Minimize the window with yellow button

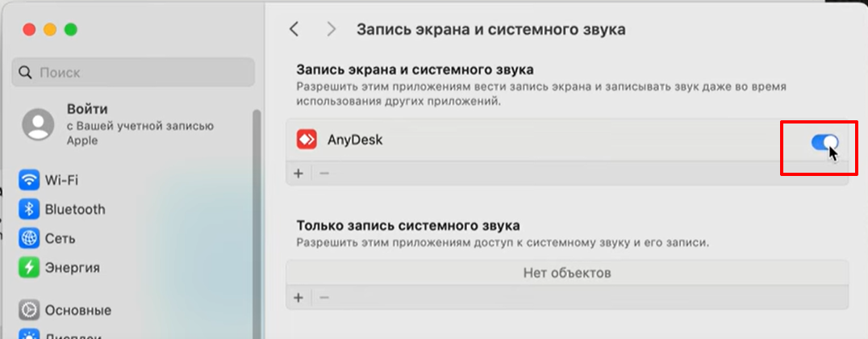(x=50, y=29)
